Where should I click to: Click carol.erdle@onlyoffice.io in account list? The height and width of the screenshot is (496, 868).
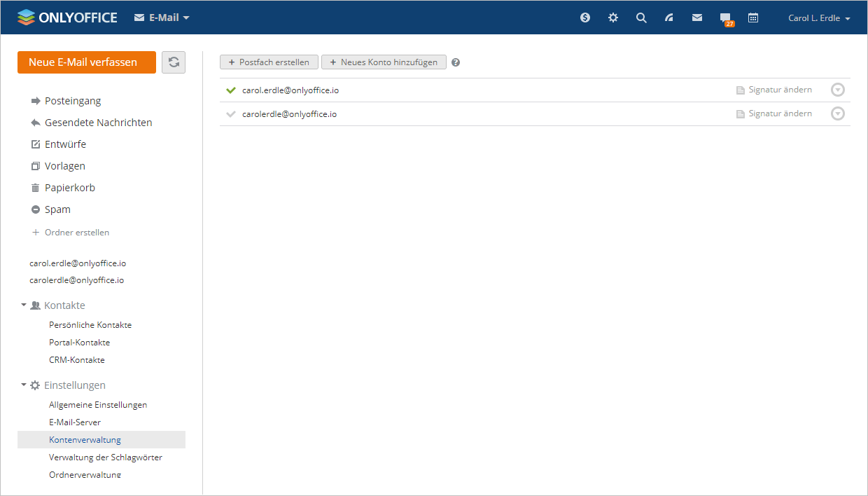click(x=290, y=90)
